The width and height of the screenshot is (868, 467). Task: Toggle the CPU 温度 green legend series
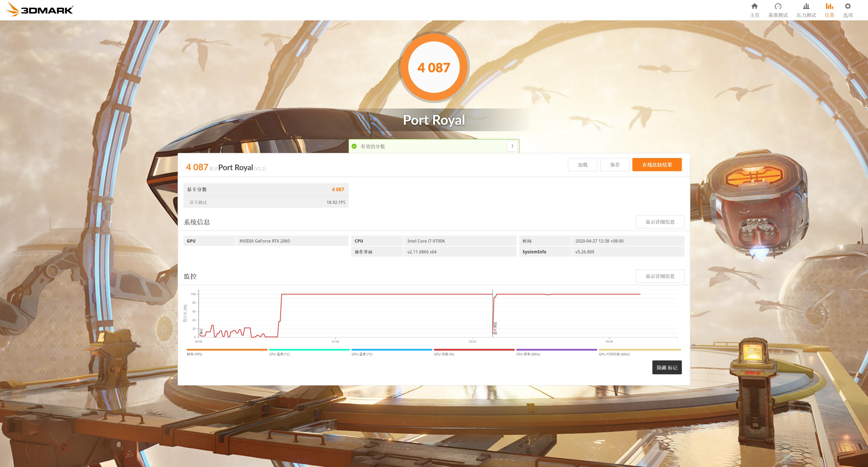pyautogui.click(x=279, y=354)
